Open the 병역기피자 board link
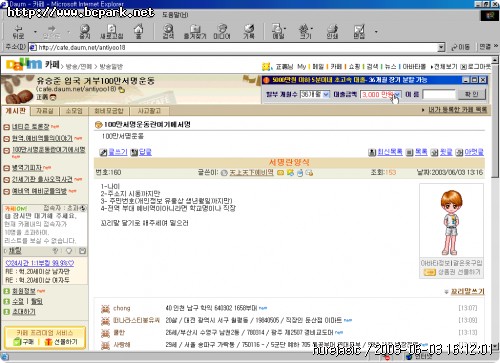This screenshot has width=500, height=363. click(x=27, y=168)
